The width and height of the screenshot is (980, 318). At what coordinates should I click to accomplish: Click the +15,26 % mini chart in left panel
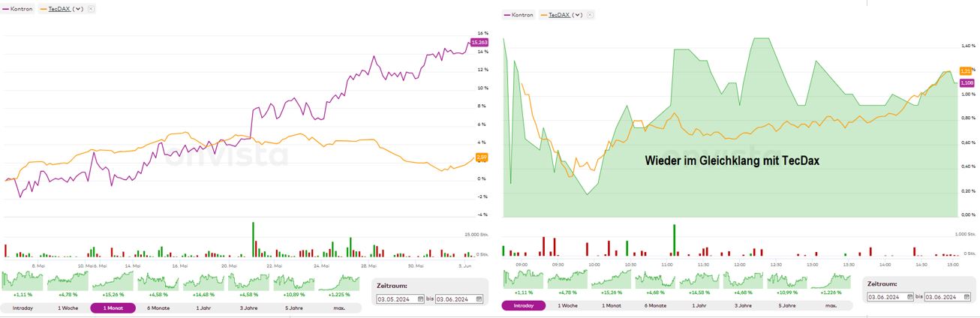click(112, 282)
